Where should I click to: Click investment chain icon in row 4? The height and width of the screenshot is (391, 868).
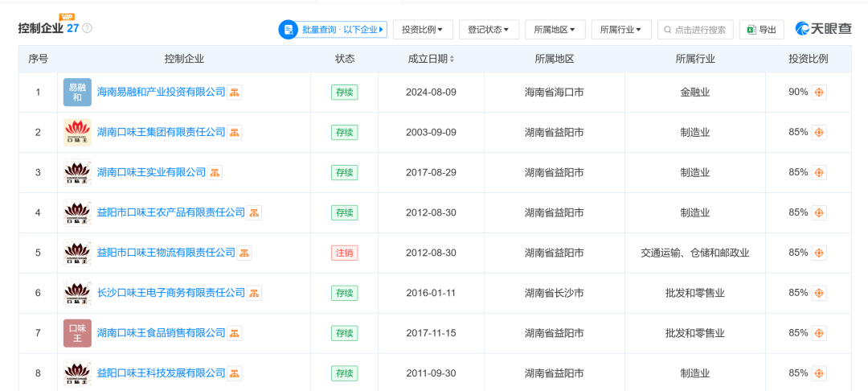819,212
